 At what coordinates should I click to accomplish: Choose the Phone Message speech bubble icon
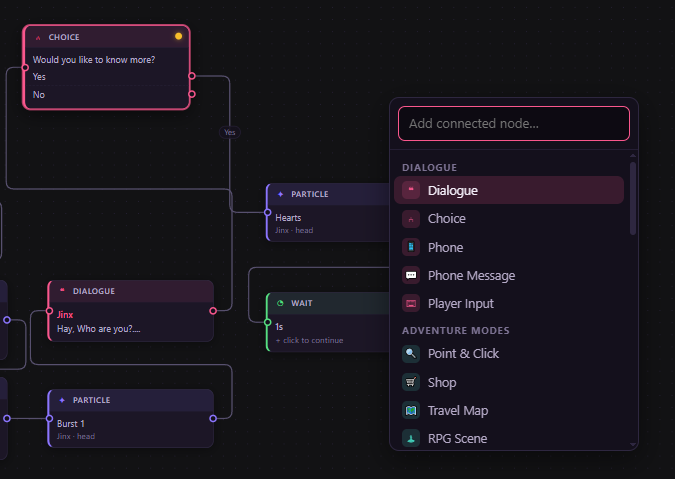411,275
